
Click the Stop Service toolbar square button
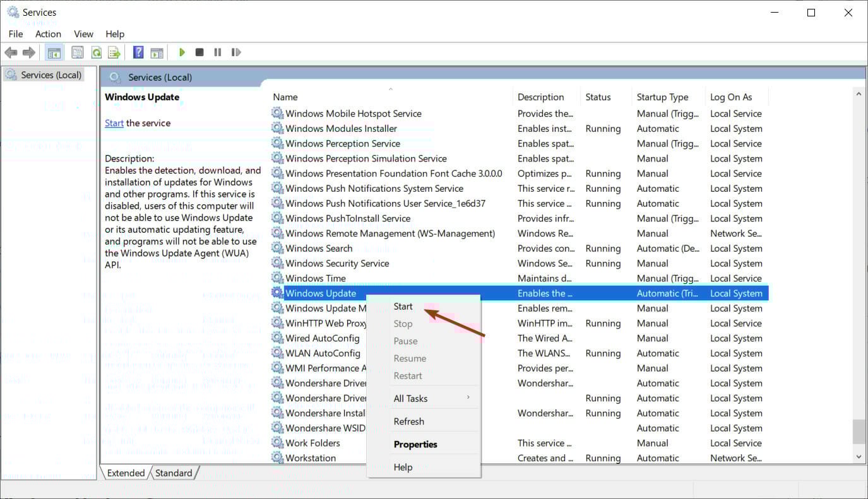click(199, 52)
